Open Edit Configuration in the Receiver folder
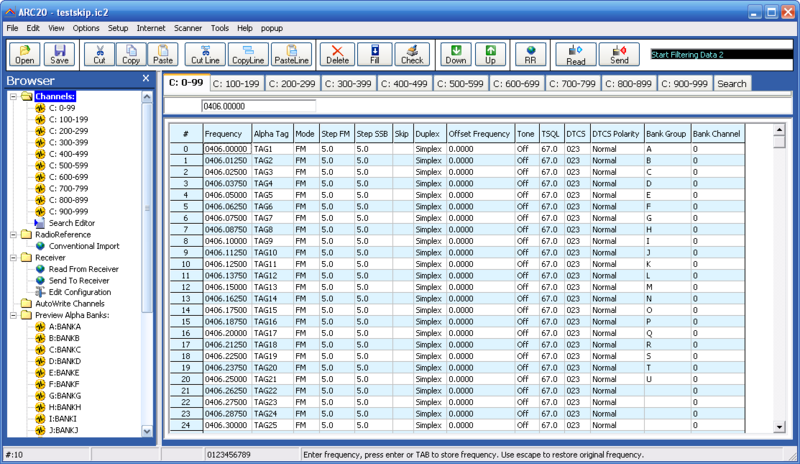Screen dimensions: 800x464 [80, 292]
